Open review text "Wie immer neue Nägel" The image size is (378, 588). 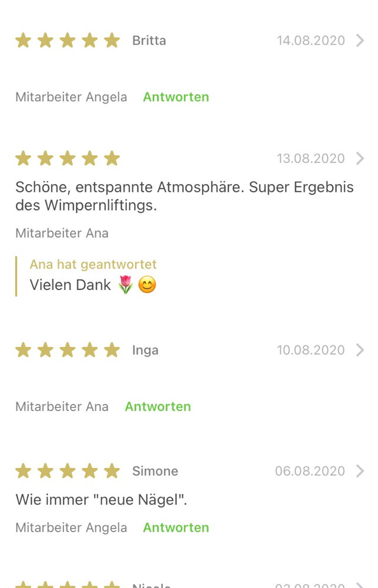101,499
